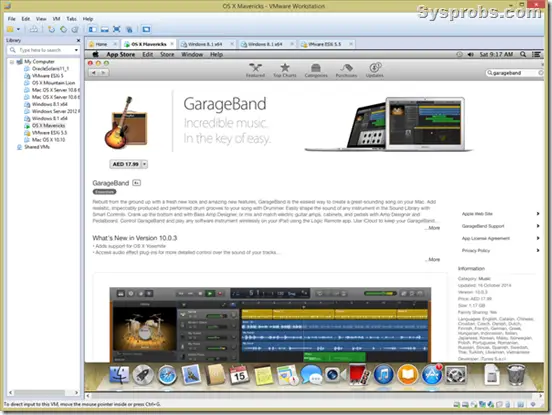Open Categories in App Store
552x415 pixels.
pyautogui.click(x=316, y=70)
